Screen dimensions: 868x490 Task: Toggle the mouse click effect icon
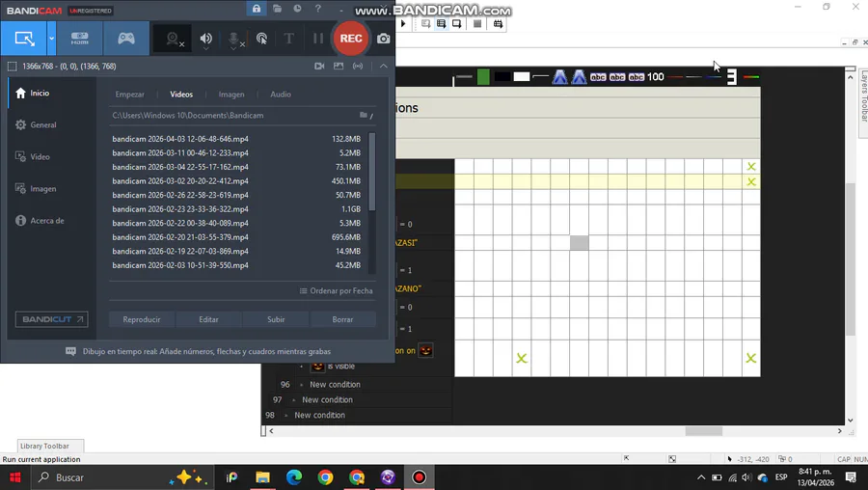261,39
